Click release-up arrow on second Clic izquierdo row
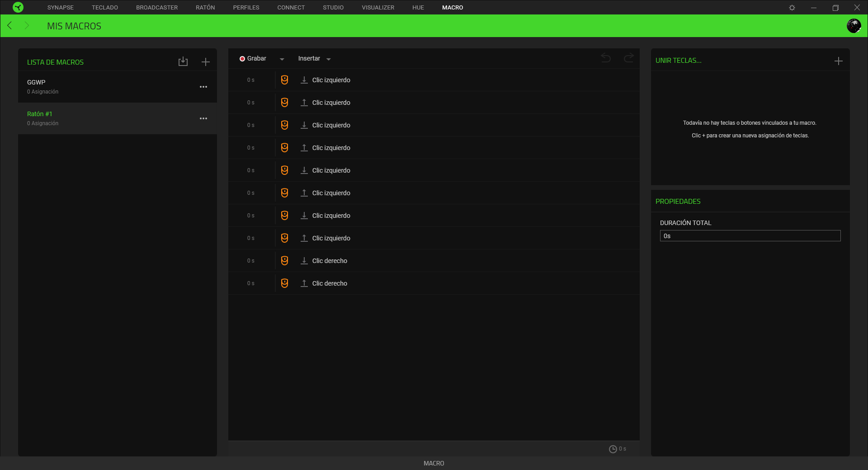The height and width of the screenshot is (470, 868). (x=304, y=103)
